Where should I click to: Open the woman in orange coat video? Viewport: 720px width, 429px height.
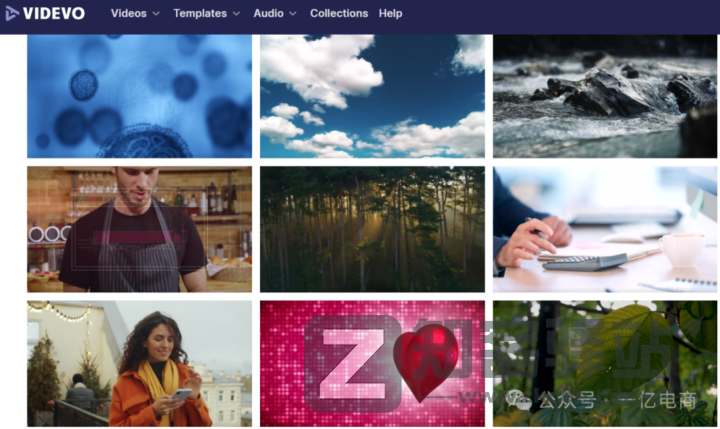pyautogui.click(x=139, y=363)
